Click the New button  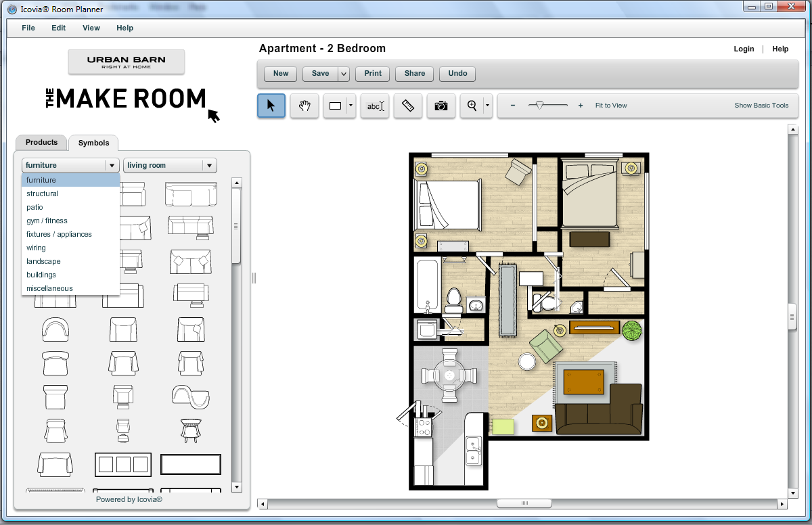pyautogui.click(x=281, y=74)
